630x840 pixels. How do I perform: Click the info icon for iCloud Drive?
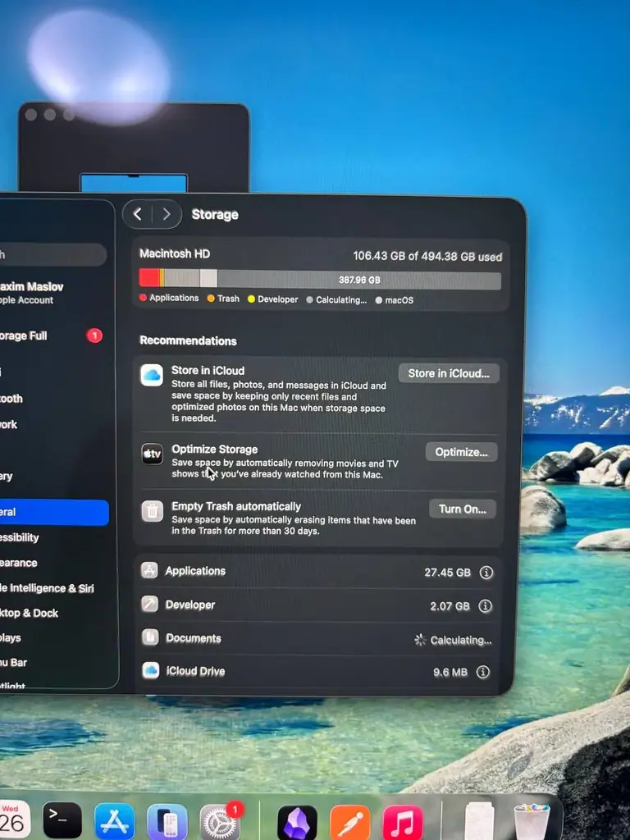482,672
